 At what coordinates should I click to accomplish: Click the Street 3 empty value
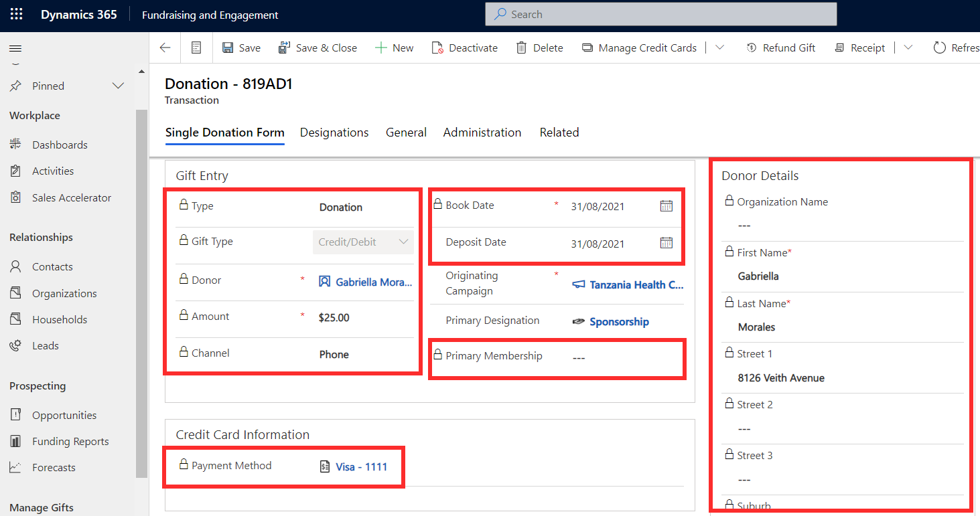744,480
